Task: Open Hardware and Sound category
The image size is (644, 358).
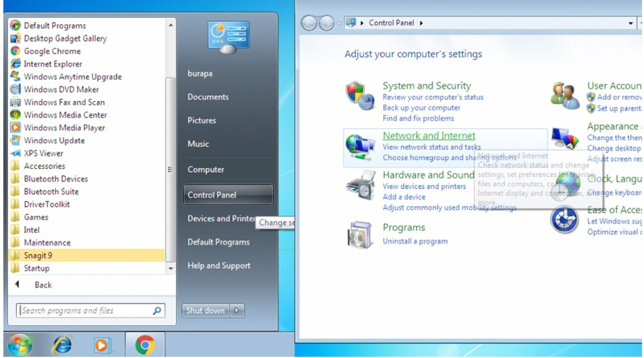Action: pos(428,175)
